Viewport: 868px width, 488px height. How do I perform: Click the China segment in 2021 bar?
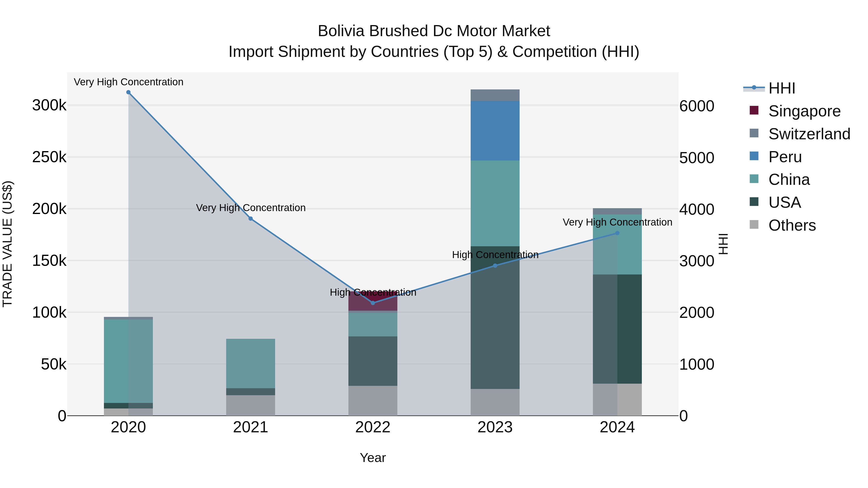point(251,363)
